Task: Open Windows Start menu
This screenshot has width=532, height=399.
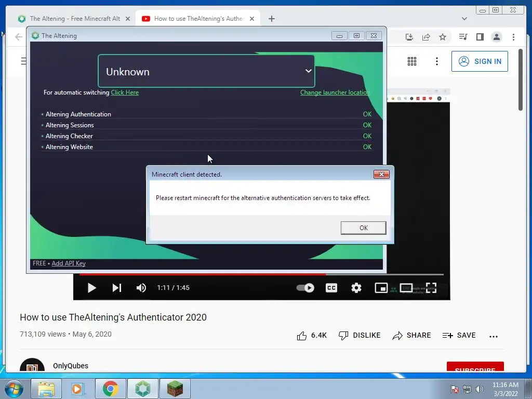Action: (14, 389)
